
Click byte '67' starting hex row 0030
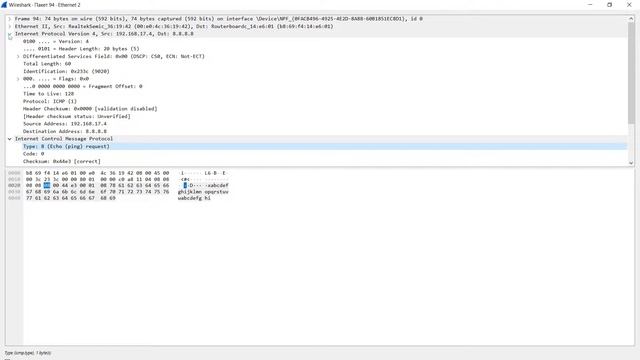(x=29, y=192)
